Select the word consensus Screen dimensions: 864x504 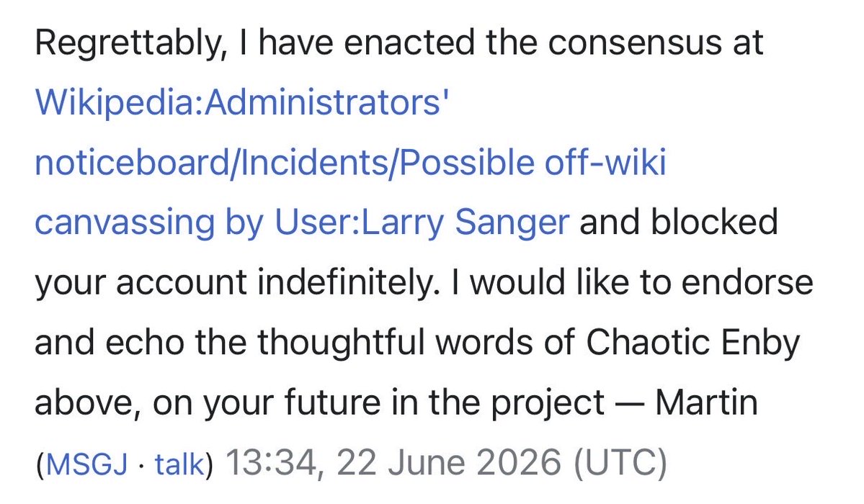633,43
